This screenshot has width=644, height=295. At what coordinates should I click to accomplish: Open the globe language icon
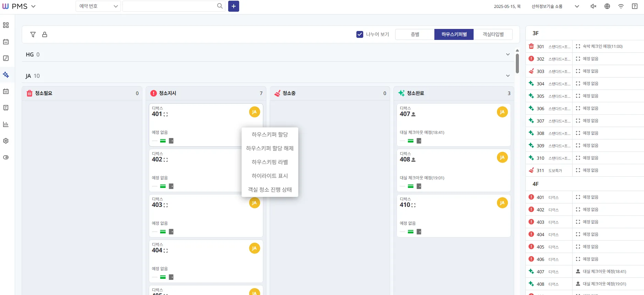[607, 6]
